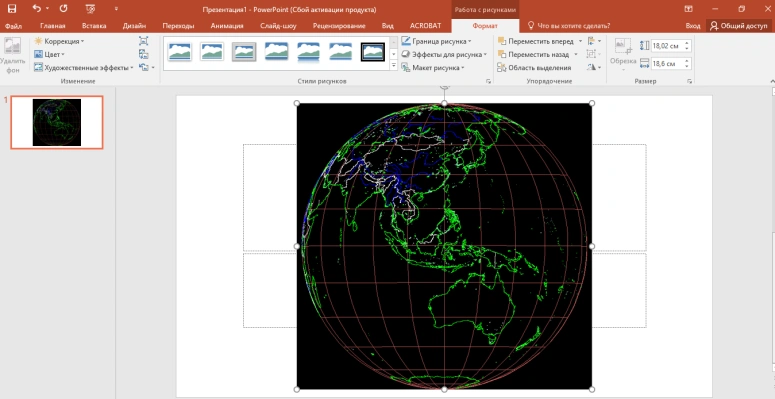Apply the fifth reflected picture style
The height and width of the screenshot is (399, 775).
tap(308, 52)
